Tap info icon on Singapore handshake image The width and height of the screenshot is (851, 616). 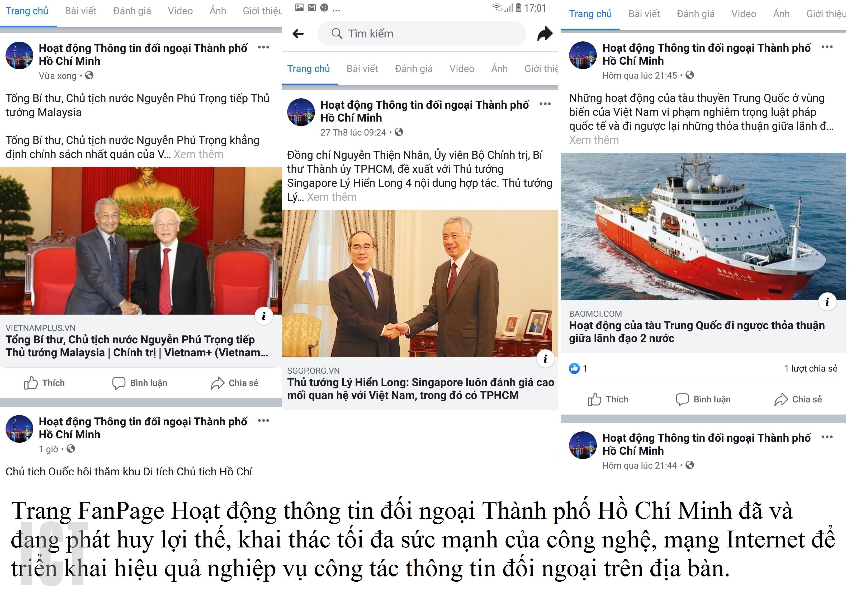[545, 359]
